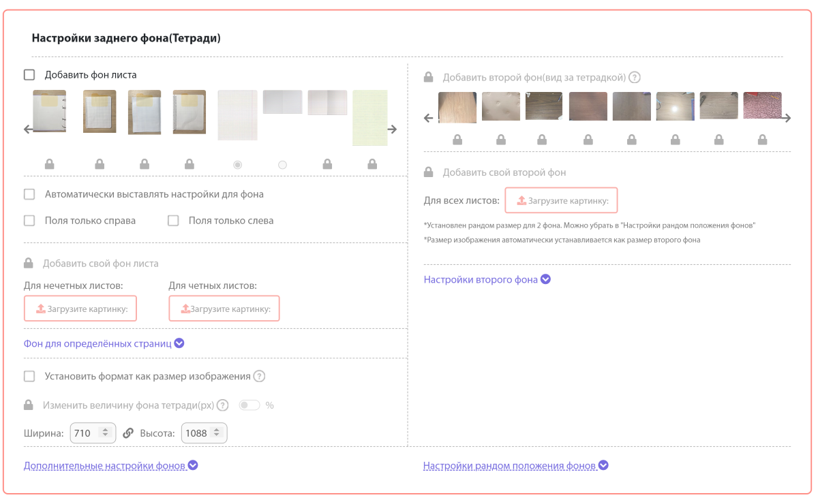Open help icon next to Установить формат как размер изображения

pos(259,376)
